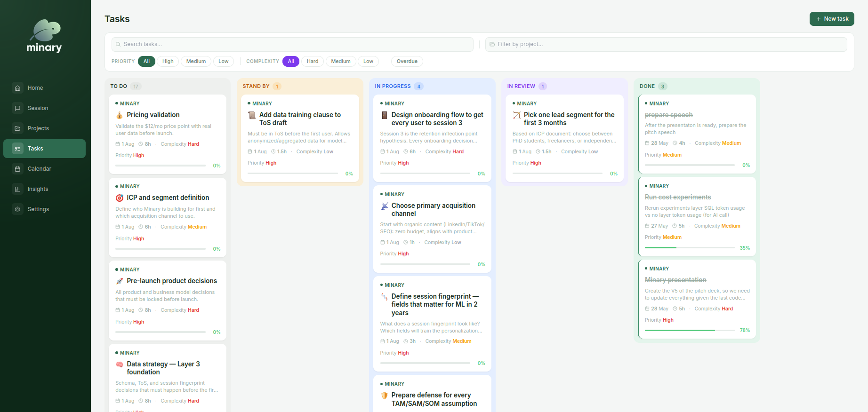Create a task with New task button

[832, 19]
